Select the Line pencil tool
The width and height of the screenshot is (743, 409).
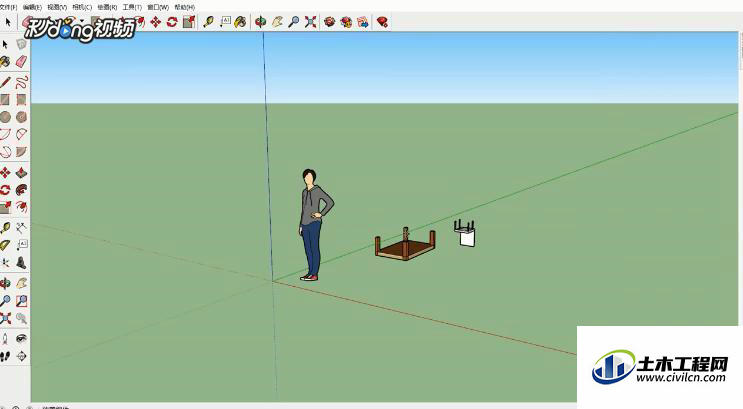coord(5,82)
